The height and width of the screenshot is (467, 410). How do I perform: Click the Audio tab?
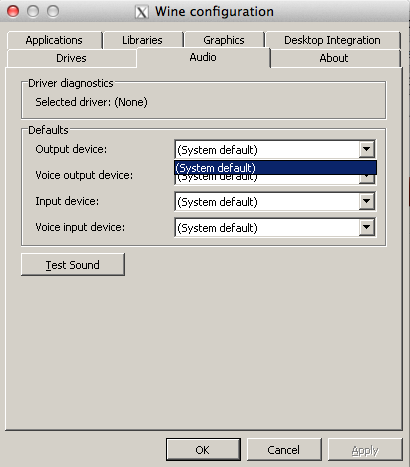203,57
